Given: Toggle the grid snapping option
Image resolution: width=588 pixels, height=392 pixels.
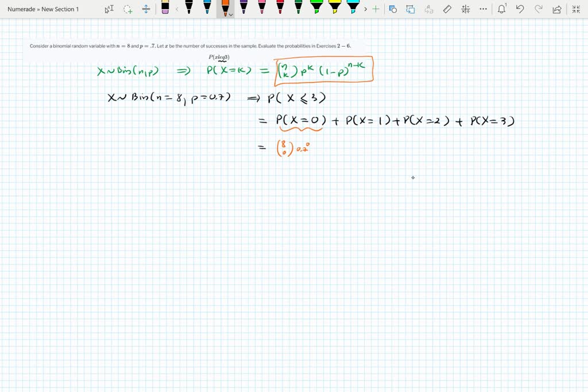Looking at the screenshot, I should pos(466,9).
